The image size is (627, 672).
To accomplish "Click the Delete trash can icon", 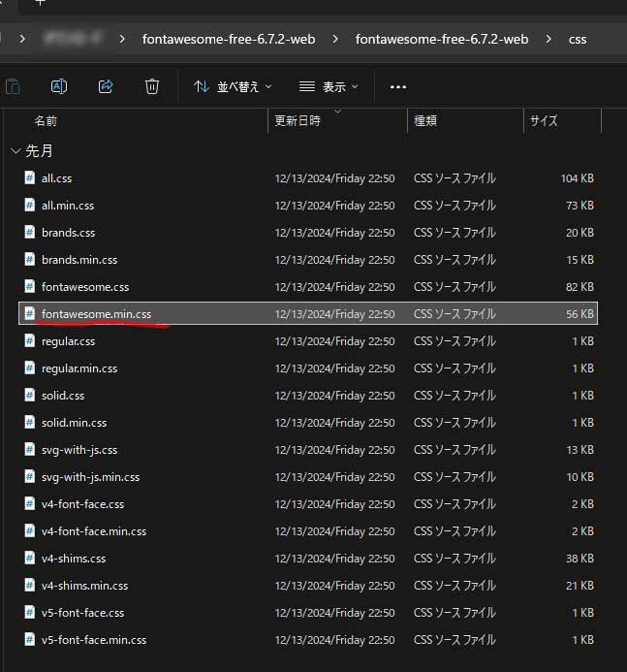I will (152, 86).
